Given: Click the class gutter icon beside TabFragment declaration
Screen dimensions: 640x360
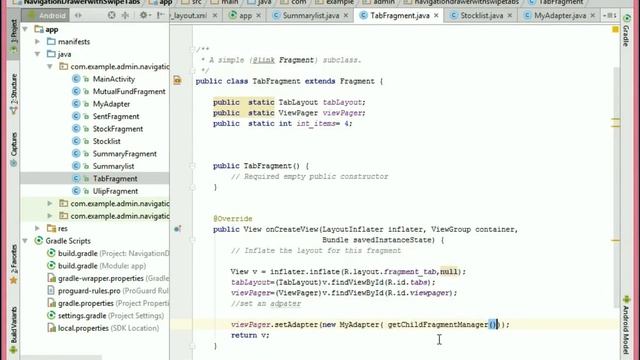Looking at the screenshot, I should point(177,80).
